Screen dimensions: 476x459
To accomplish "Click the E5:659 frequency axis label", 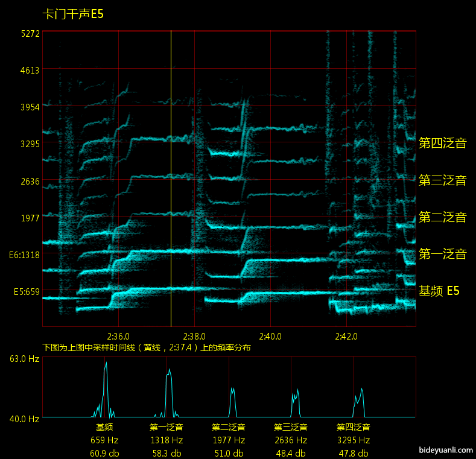I will click(x=27, y=292).
